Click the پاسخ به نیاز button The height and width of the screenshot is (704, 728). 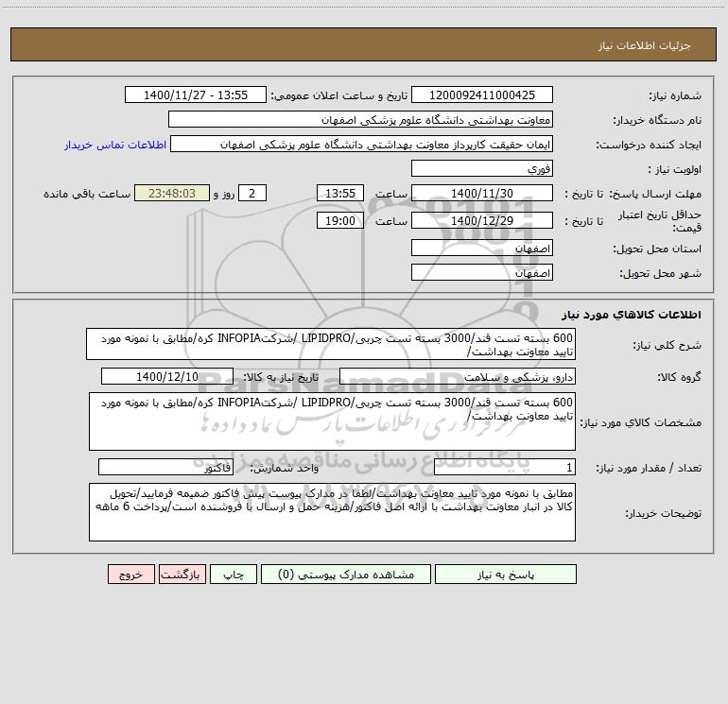(506, 574)
